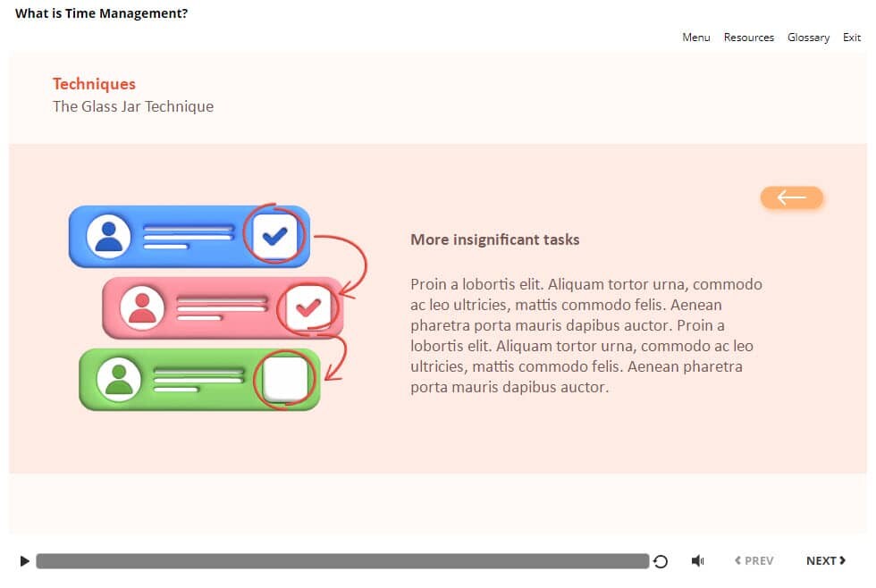The width and height of the screenshot is (876, 588).
Task: Click the Techniques heading text
Action: [94, 84]
